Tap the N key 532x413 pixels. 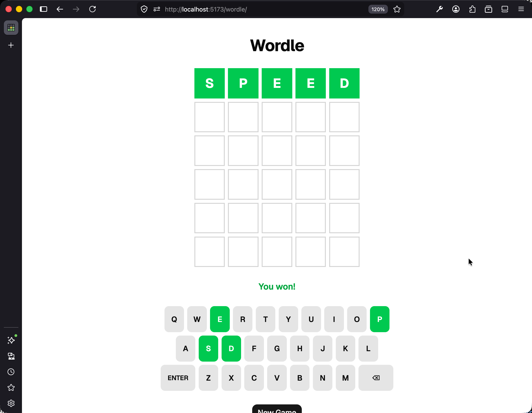click(x=322, y=378)
